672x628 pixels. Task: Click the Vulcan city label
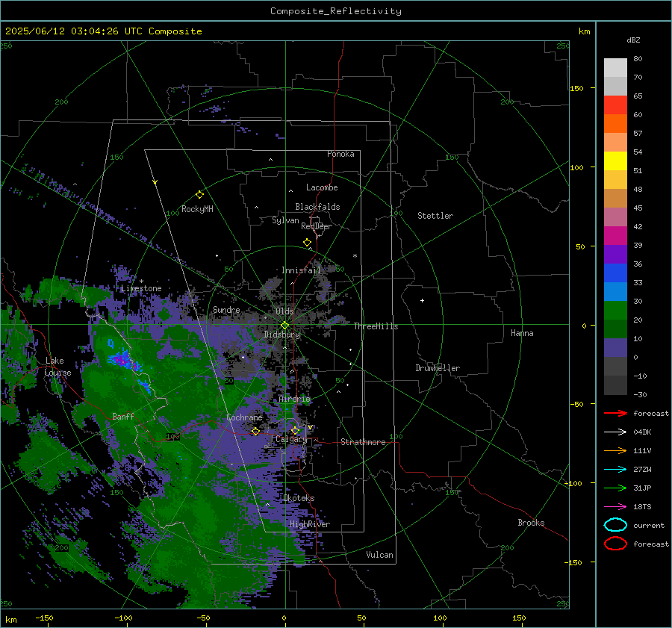pos(379,555)
